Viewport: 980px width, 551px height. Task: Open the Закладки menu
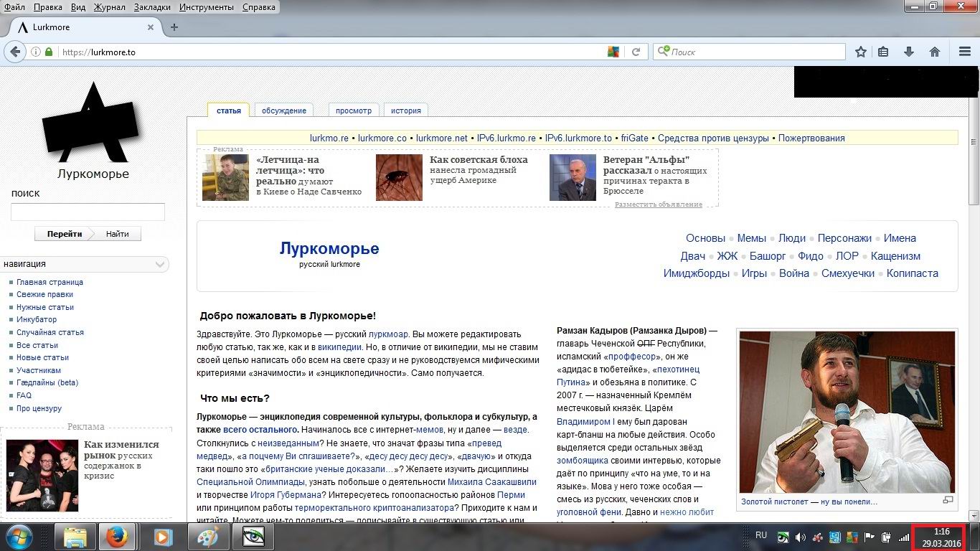tap(152, 7)
